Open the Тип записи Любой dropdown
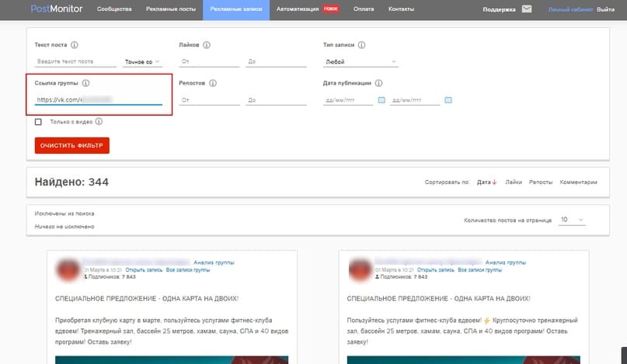627x364 pixels. point(361,62)
